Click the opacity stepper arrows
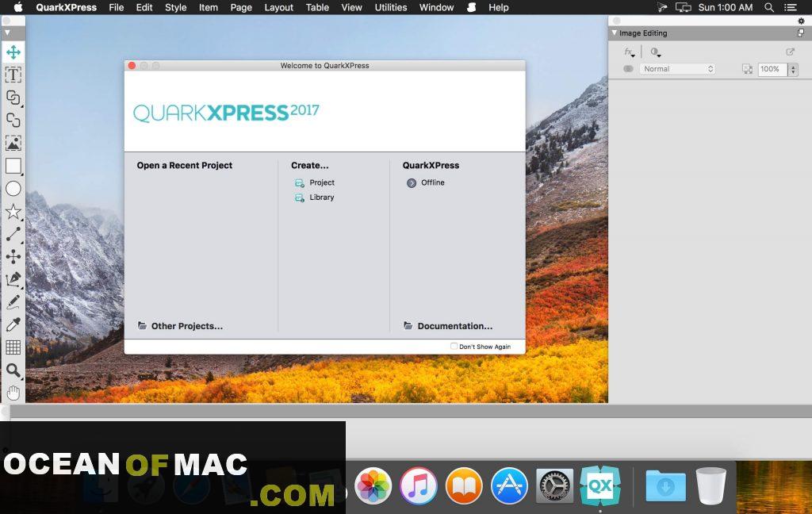Screen dimensions: 812x514 pyautogui.click(x=793, y=69)
